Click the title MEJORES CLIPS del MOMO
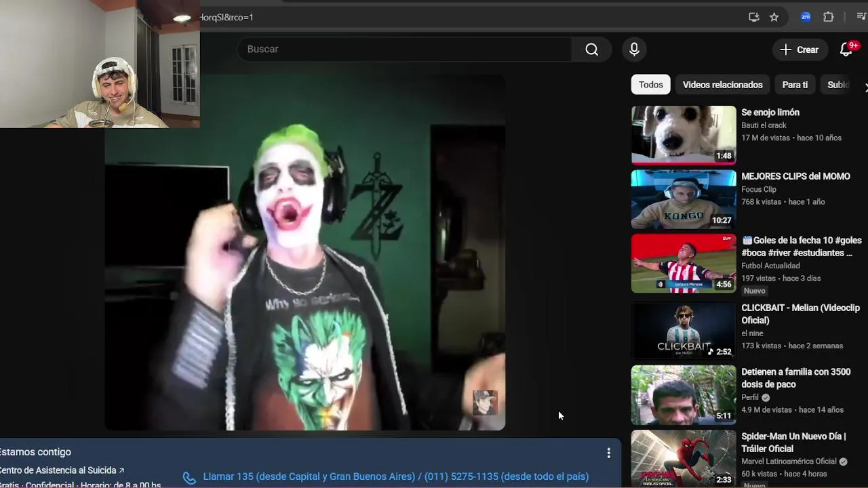 [x=795, y=176]
